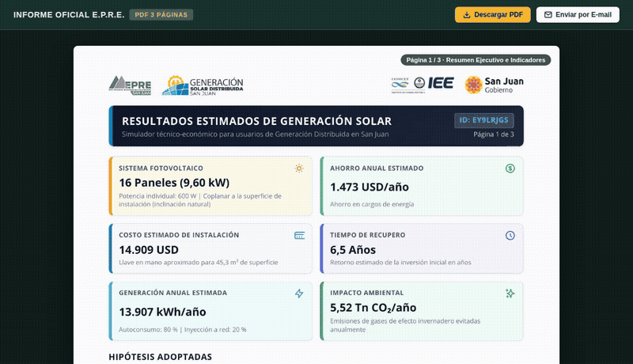Click the EPRE San Juan logo
Screen dimensions: 633x364
(x=130, y=85)
